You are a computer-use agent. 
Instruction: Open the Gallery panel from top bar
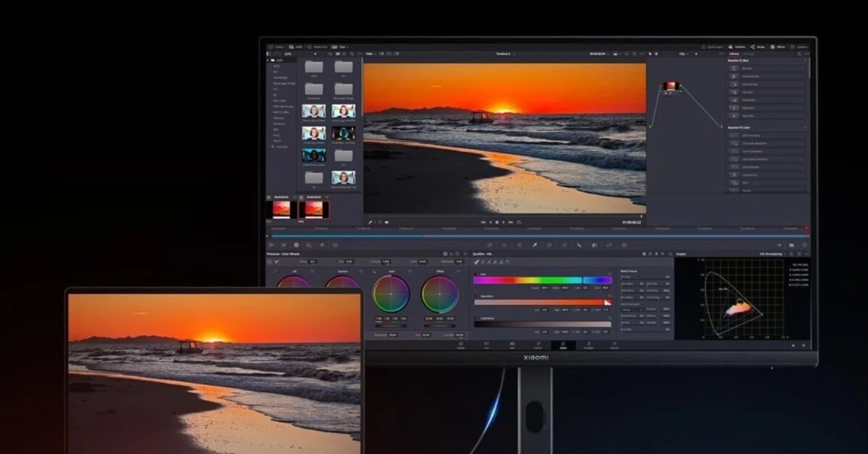tap(277, 47)
